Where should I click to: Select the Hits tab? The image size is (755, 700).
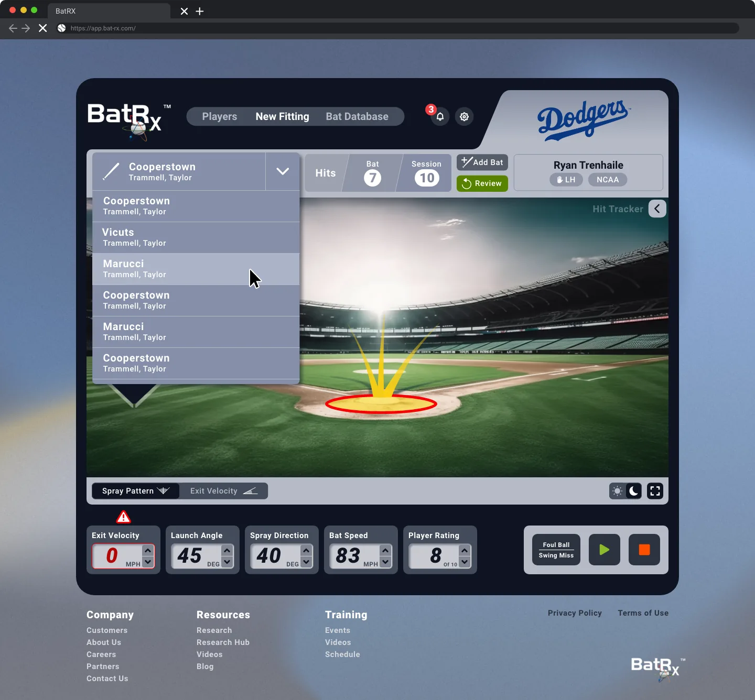(x=326, y=173)
